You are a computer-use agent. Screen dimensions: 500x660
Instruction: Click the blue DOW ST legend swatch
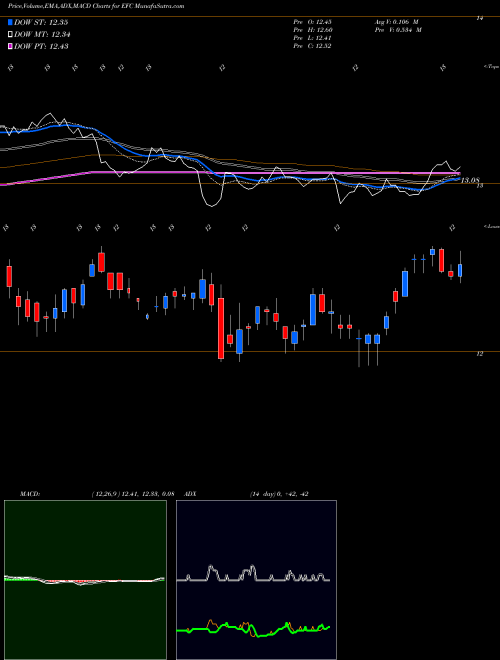point(10,22)
